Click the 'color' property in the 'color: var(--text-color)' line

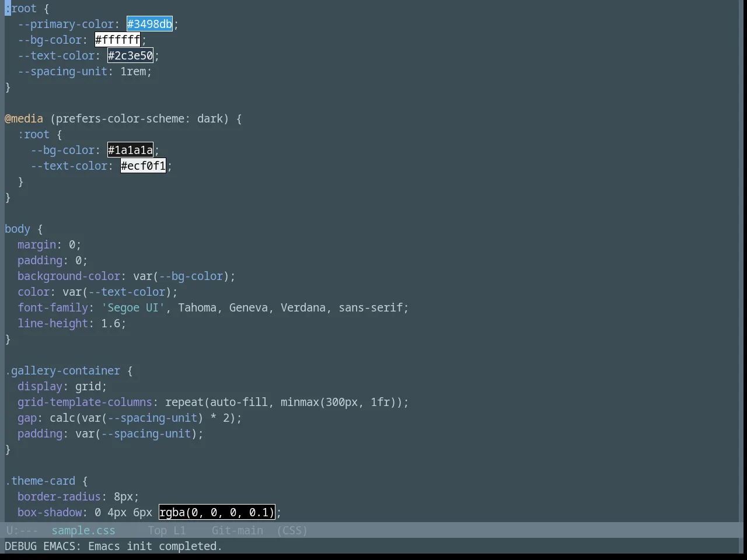point(33,292)
